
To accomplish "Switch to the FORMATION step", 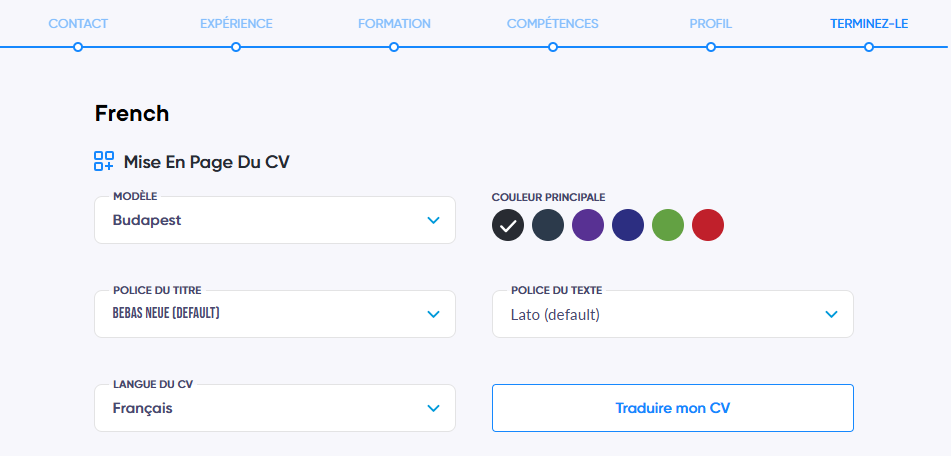I will tap(394, 24).
